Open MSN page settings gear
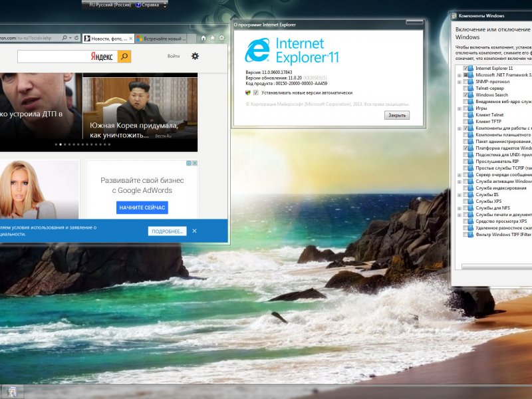This screenshot has height=399, width=532. [195, 56]
